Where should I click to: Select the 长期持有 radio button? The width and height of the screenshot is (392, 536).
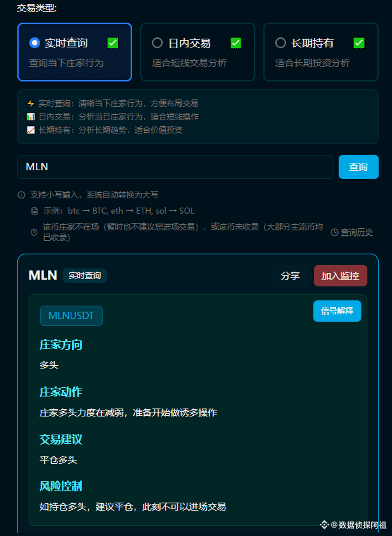[x=281, y=43]
